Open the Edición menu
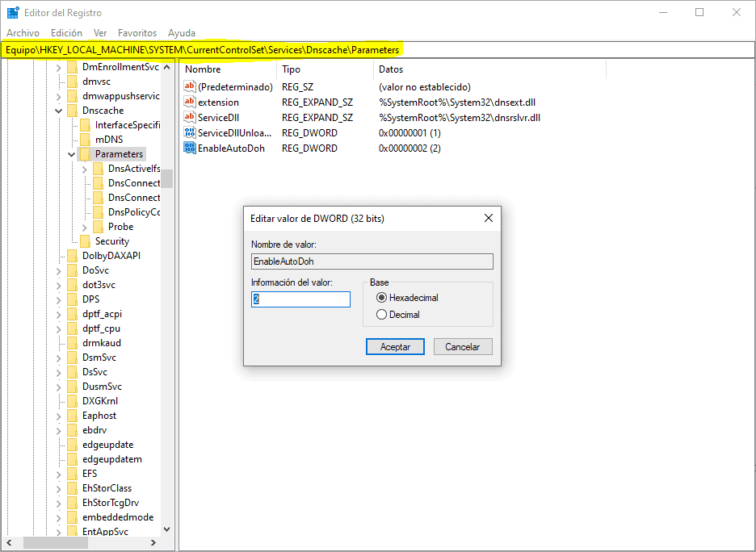The width and height of the screenshot is (756, 552). [x=66, y=33]
